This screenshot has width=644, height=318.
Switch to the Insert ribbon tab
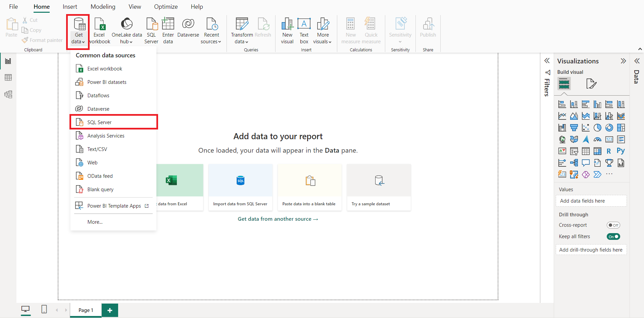coord(70,7)
